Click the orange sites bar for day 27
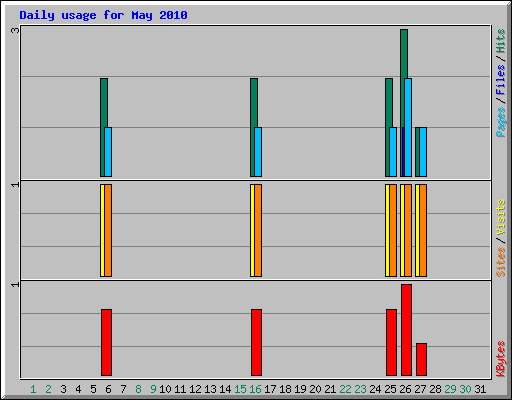This screenshot has height=400, width=512. [x=423, y=230]
